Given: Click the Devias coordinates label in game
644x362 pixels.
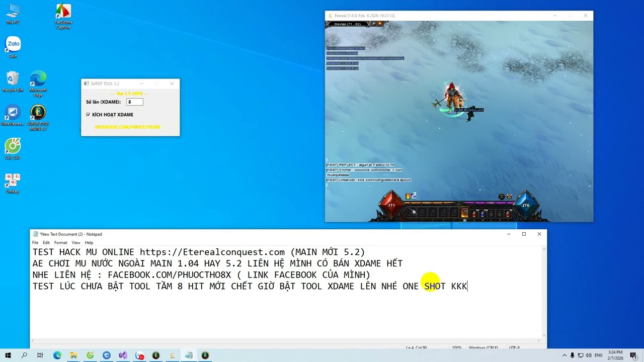Looking at the screenshot, I should click(348, 24).
